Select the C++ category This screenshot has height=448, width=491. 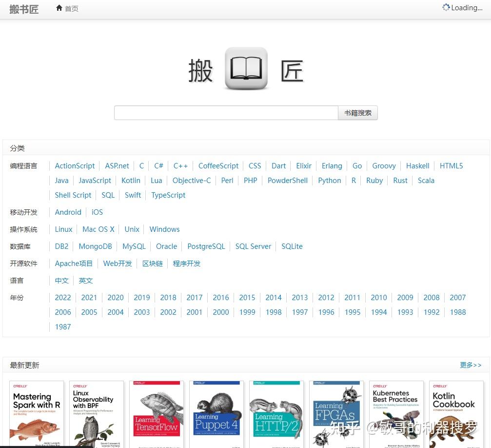click(x=180, y=166)
